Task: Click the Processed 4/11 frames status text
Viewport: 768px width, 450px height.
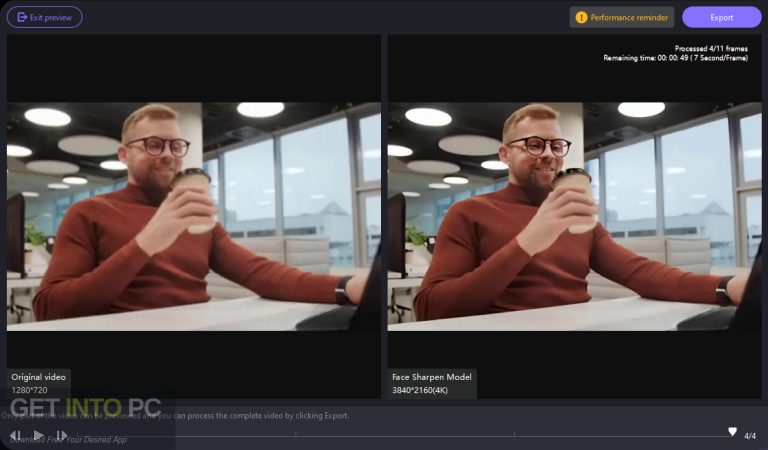Action: click(x=711, y=48)
